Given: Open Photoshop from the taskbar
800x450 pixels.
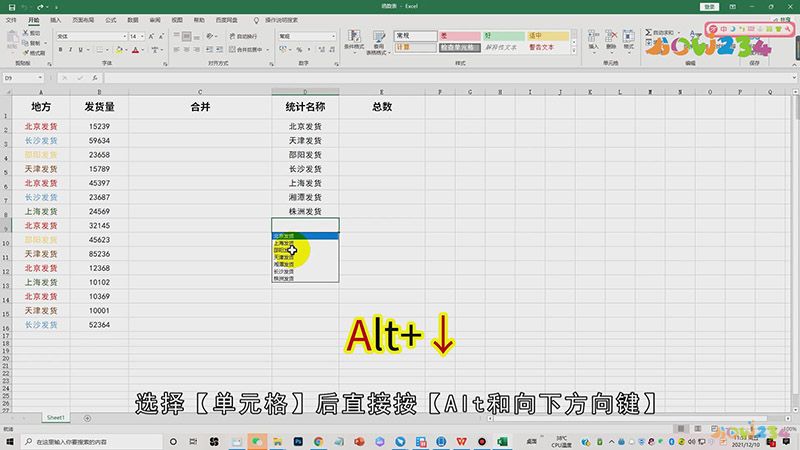Looking at the screenshot, I should point(298,441).
